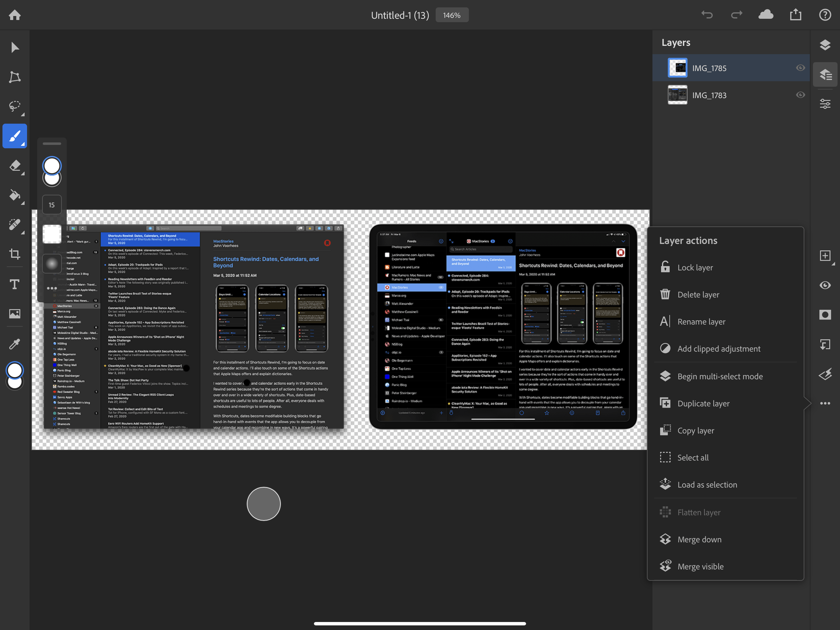This screenshot has width=840, height=630.
Task: Open the Layer properties panel
Action: point(825,104)
